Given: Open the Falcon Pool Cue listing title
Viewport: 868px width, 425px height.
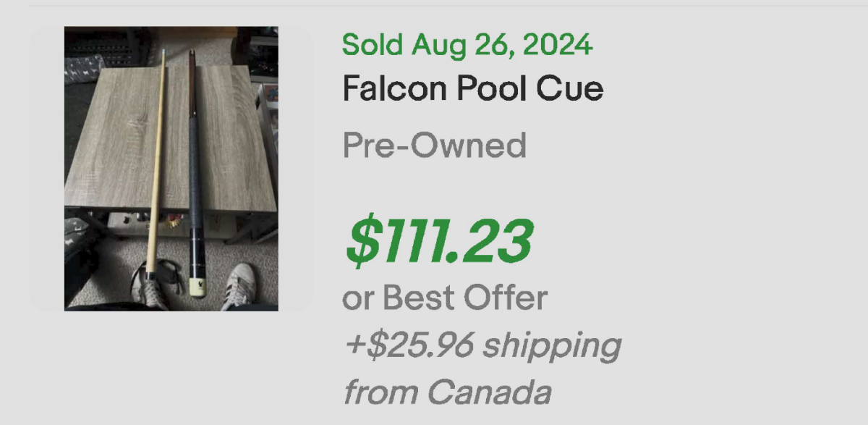Looking at the screenshot, I should tap(472, 90).
